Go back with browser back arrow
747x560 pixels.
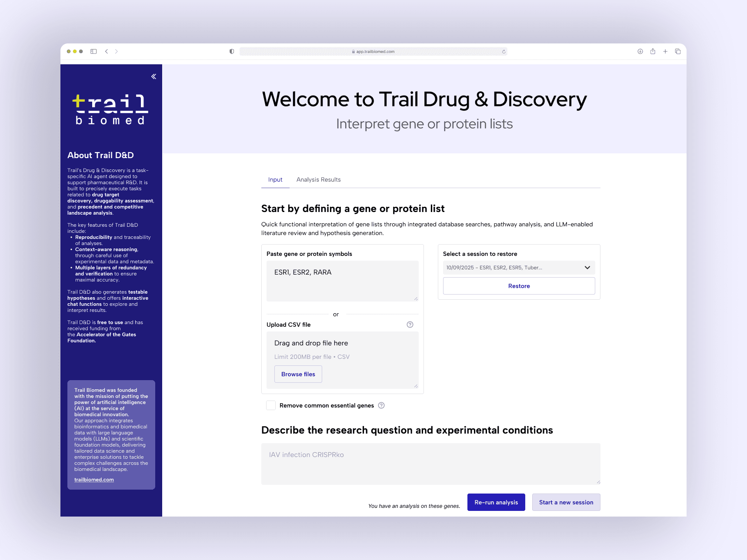tap(107, 51)
